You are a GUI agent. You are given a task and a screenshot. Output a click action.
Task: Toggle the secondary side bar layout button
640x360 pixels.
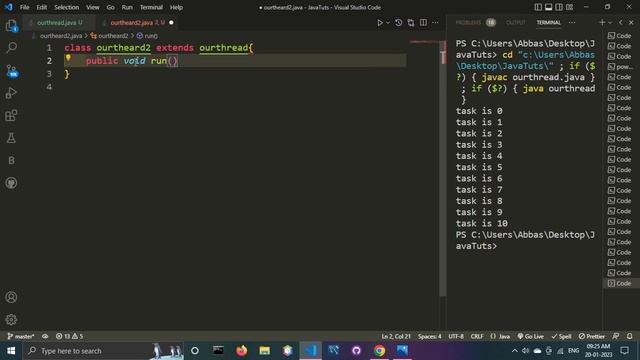click(x=559, y=7)
